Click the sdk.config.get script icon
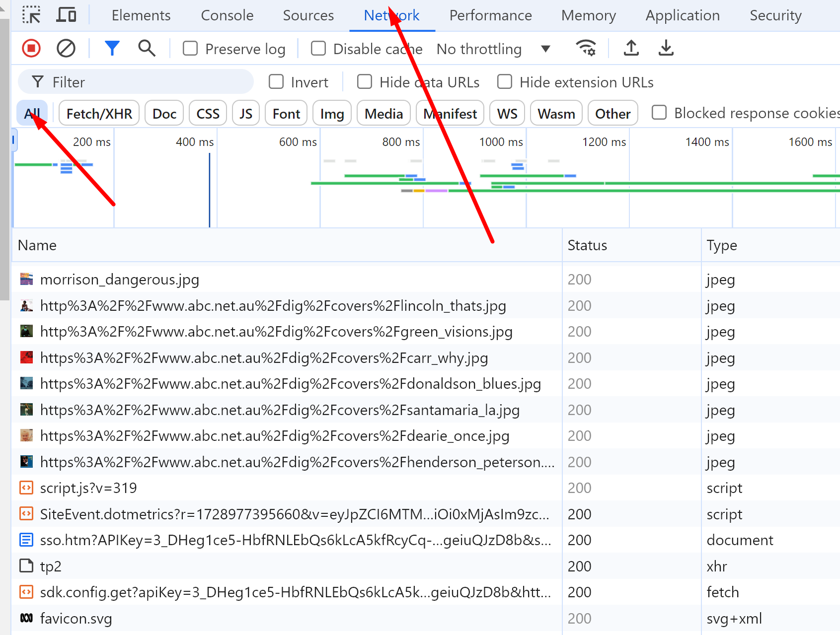Image resolution: width=840 pixels, height=635 pixels. coord(26,592)
